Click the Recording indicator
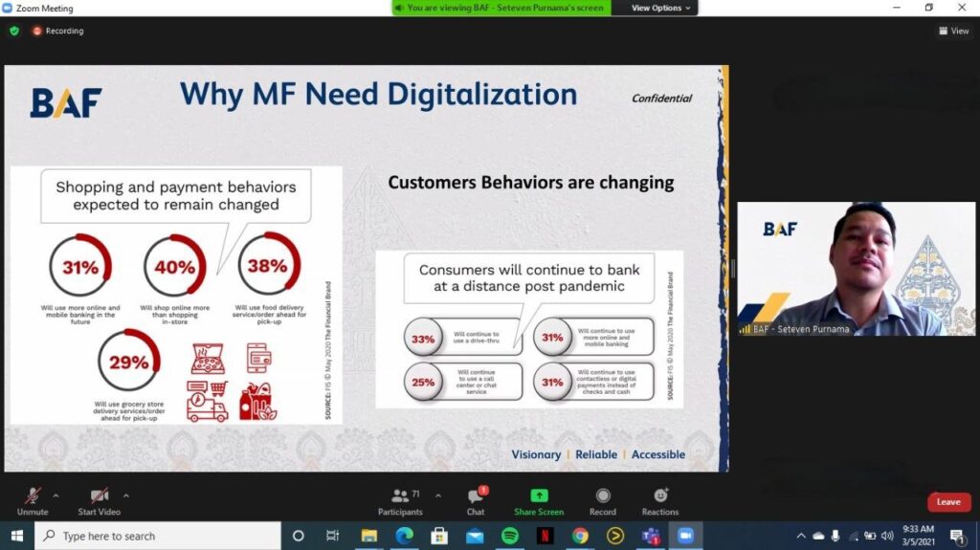Viewport: 980px width, 550px height. pyautogui.click(x=57, y=31)
